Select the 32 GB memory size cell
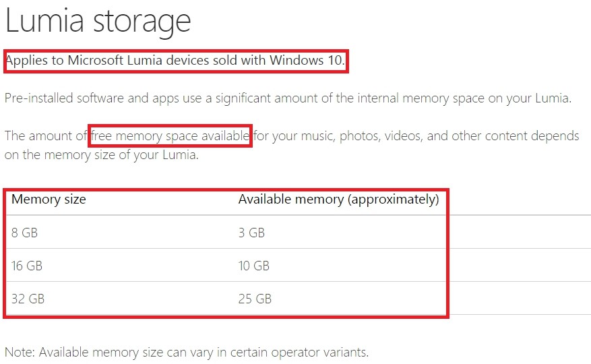This screenshot has width=591, height=364. (x=28, y=299)
